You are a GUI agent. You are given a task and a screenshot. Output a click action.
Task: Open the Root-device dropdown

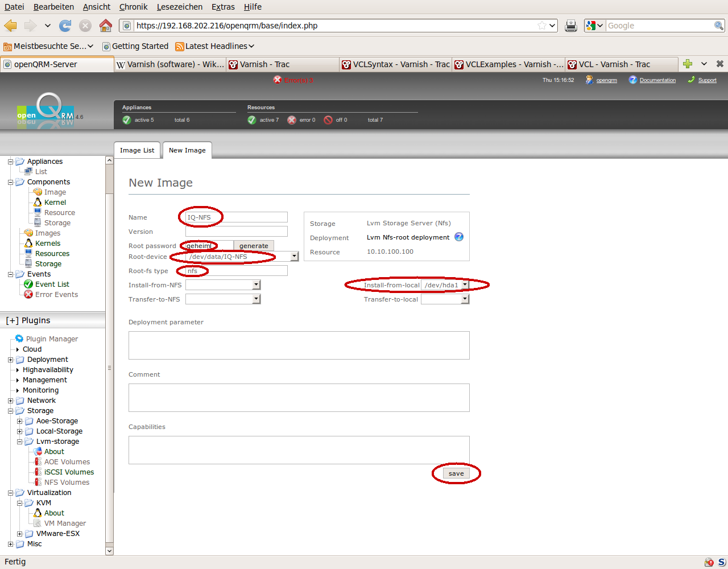[x=294, y=257]
